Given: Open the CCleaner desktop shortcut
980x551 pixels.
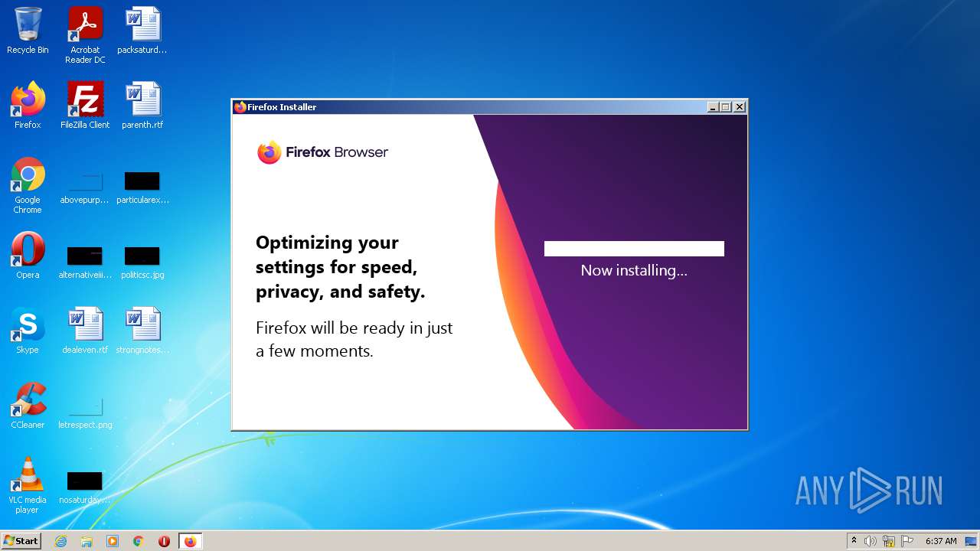Looking at the screenshot, I should pos(28,406).
